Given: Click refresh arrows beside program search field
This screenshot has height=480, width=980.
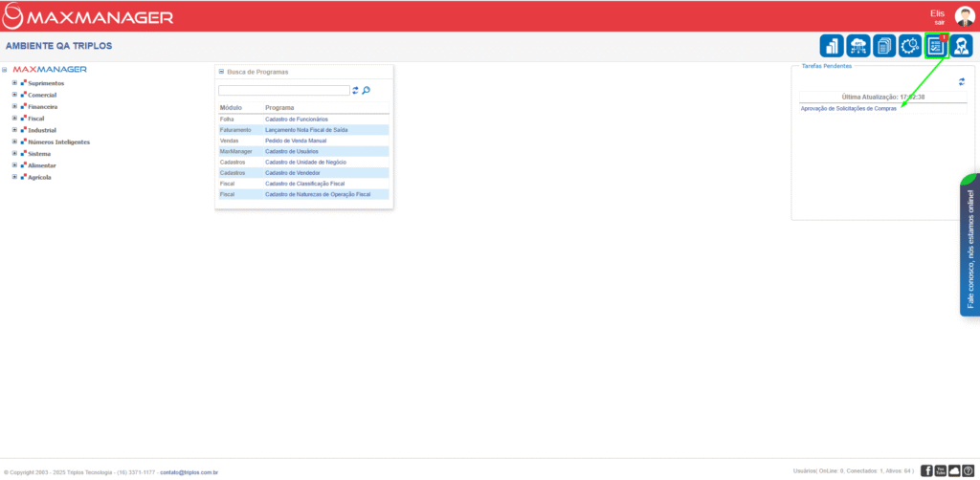Looking at the screenshot, I should (355, 90).
